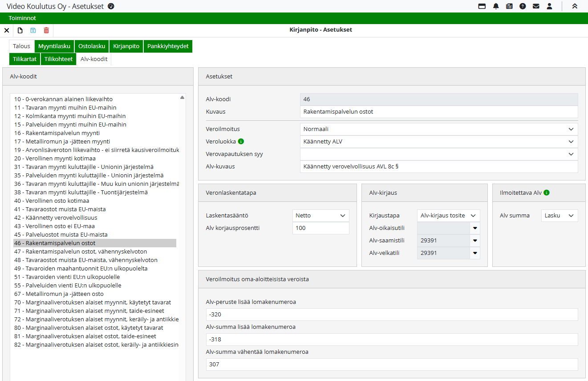Screen dimensions: 588x381
Task: Open Alv summa Lasku dropdown
Action: [559, 216]
